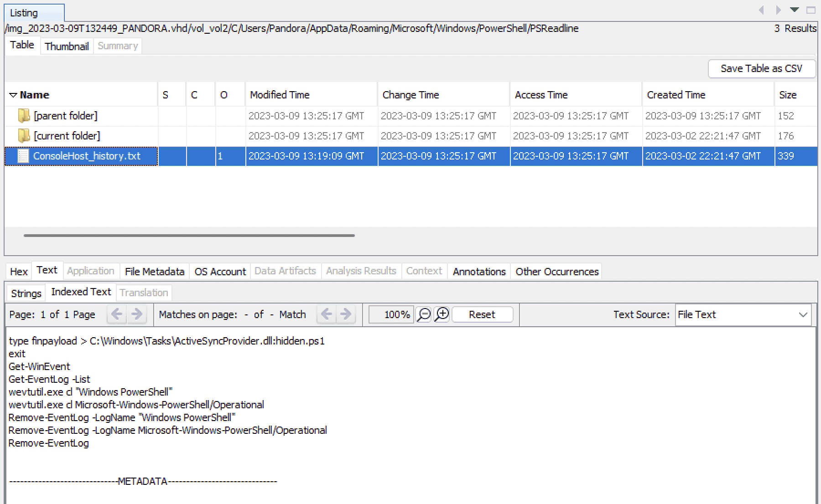Viewport: 821px width, 504px height.
Task: Click the current folder icon
Action: [x=24, y=136]
